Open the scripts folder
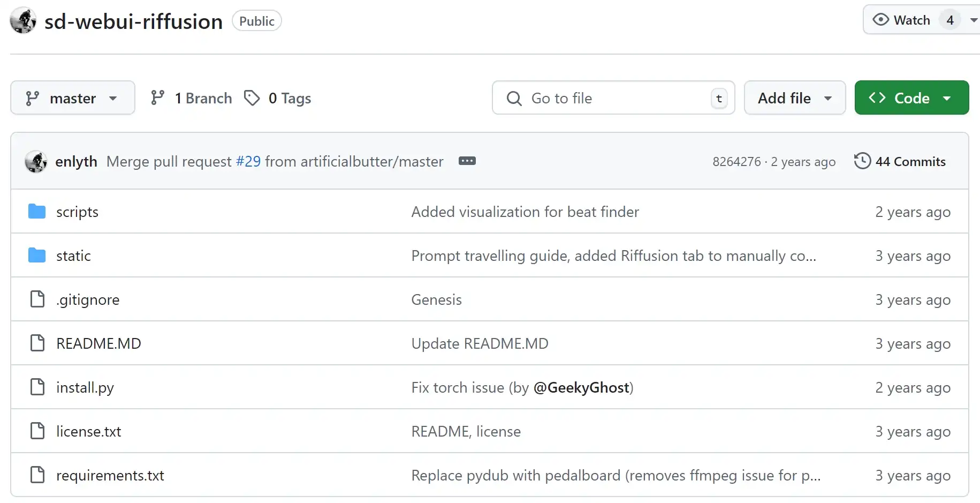The width and height of the screenshot is (980, 503). coord(77,212)
